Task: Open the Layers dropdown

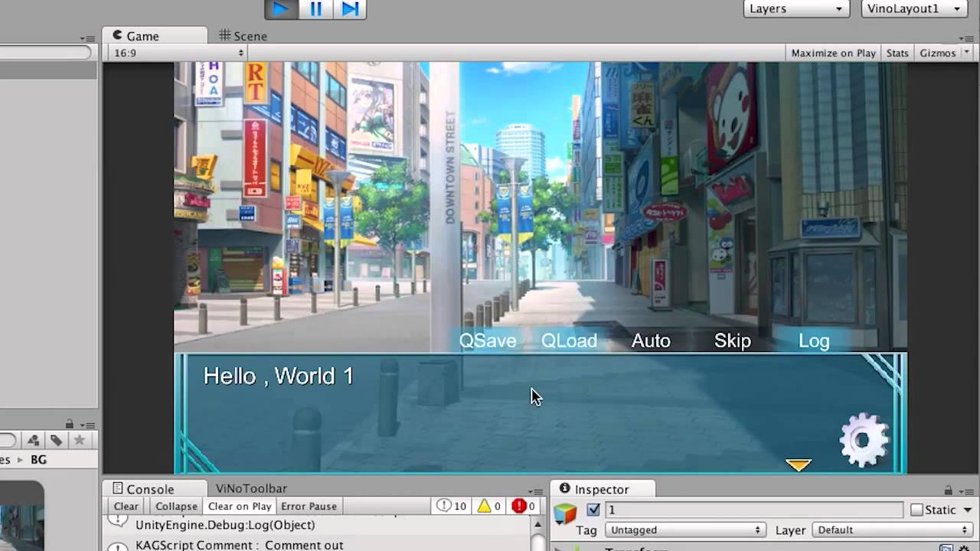Action: pyautogui.click(x=796, y=8)
